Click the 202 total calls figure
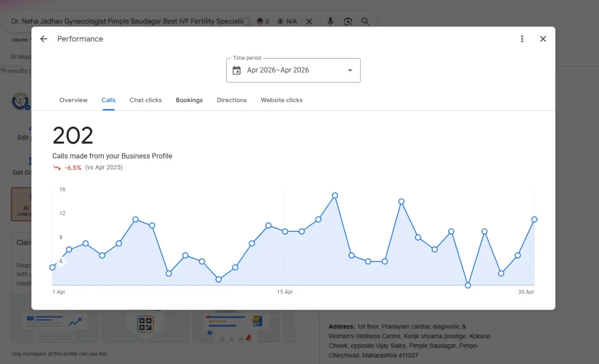Screen dimensions: 599x364 click(x=73, y=136)
